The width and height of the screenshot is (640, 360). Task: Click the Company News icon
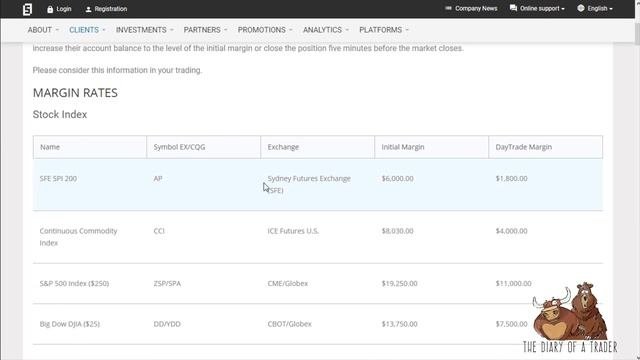coord(448,8)
